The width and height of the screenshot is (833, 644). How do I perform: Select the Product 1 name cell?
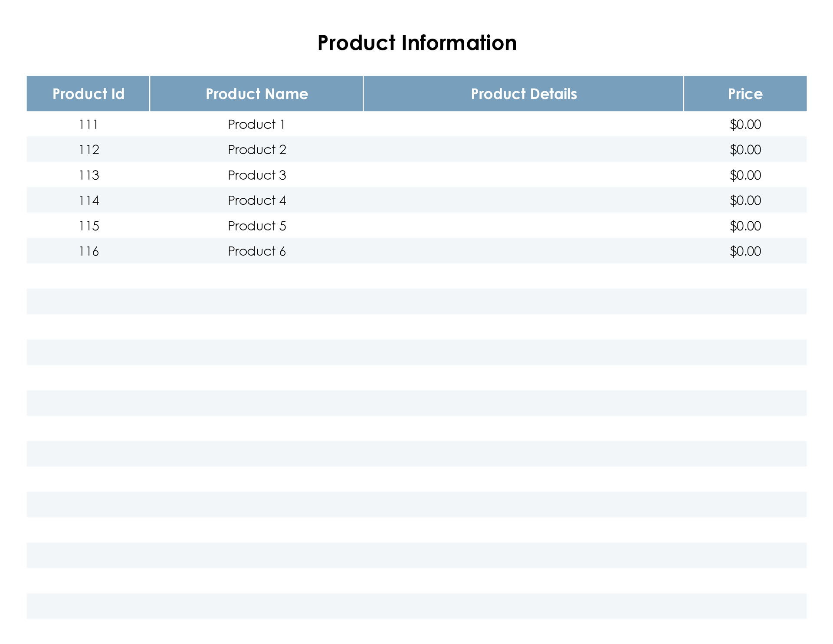[256, 125]
